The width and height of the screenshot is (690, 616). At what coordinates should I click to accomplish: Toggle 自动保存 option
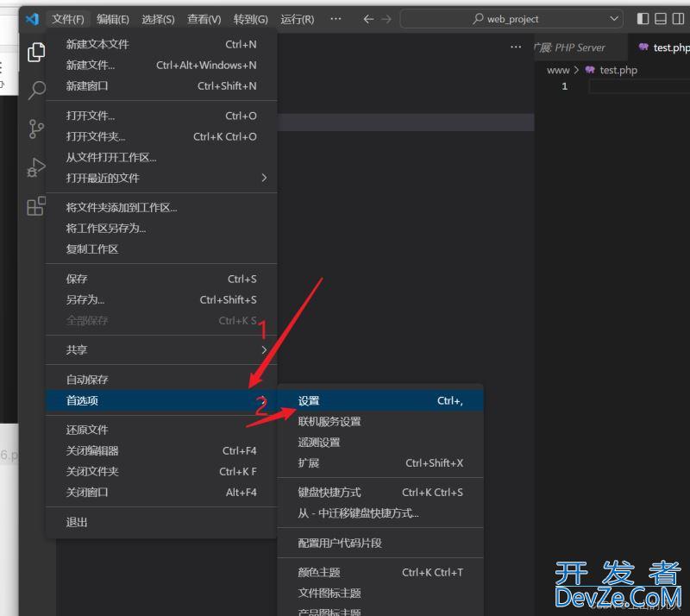point(161,380)
